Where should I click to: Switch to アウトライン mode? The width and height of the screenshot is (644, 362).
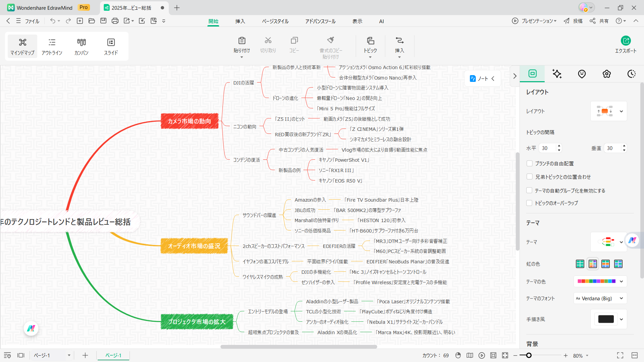pos(52,46)
